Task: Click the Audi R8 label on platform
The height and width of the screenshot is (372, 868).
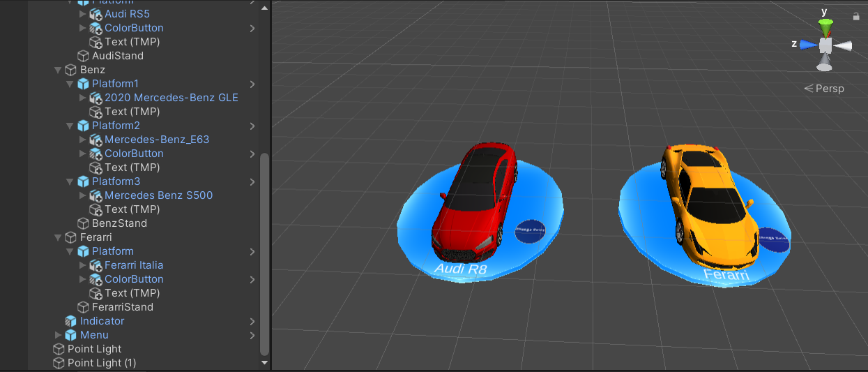Action: point(460,269)
